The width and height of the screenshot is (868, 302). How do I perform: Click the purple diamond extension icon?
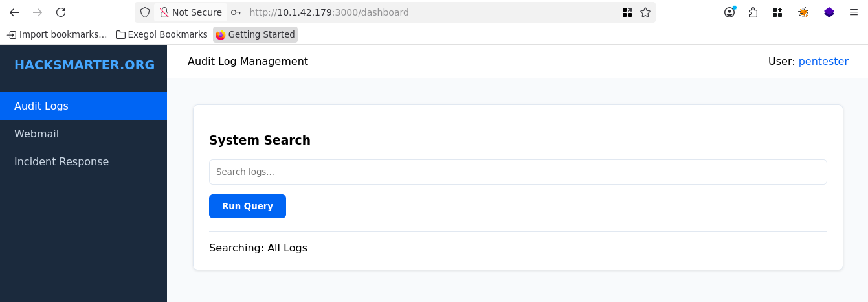[829, 13]
